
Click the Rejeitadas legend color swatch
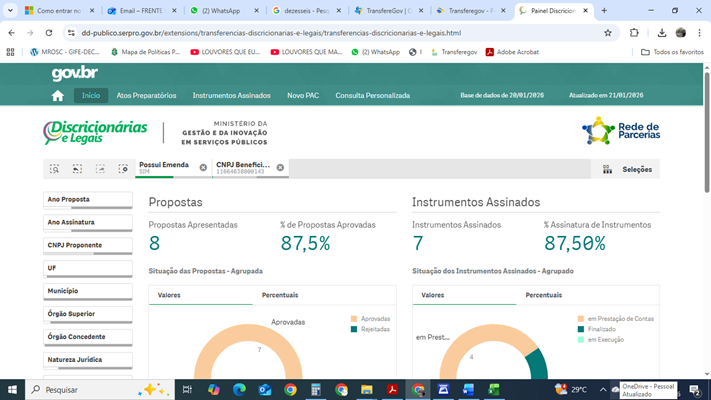coord(354,329)
